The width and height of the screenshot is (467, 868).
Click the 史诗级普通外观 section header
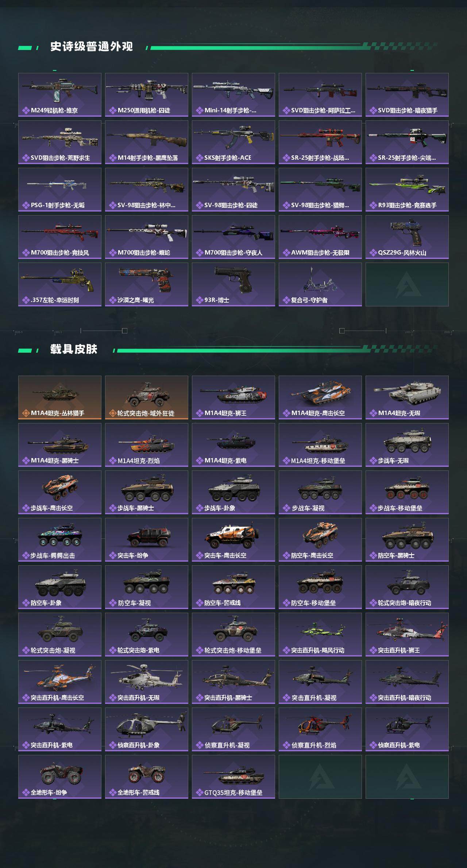tap(91, 47)
